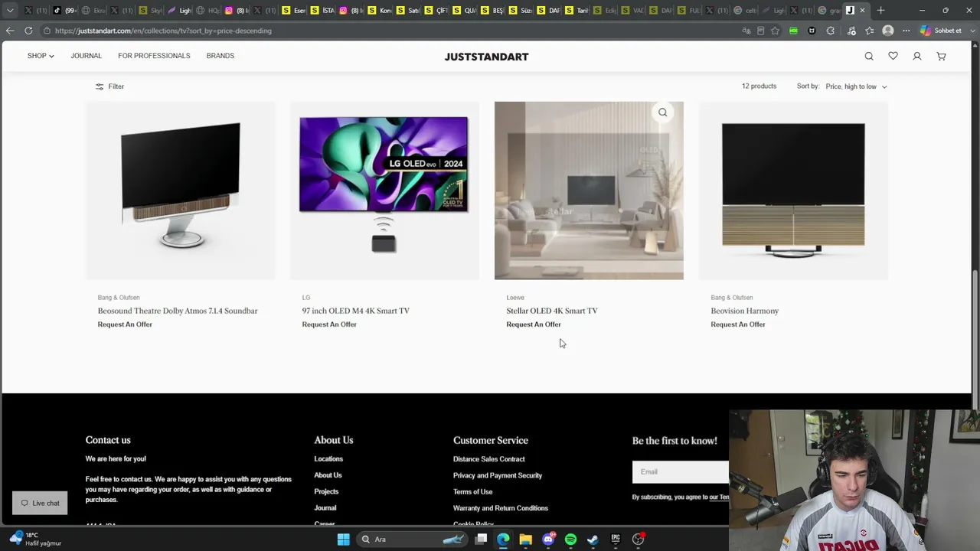Open the Sohbet et Copilot button
The height and width of the screenshot is (551, 980).
941,31
